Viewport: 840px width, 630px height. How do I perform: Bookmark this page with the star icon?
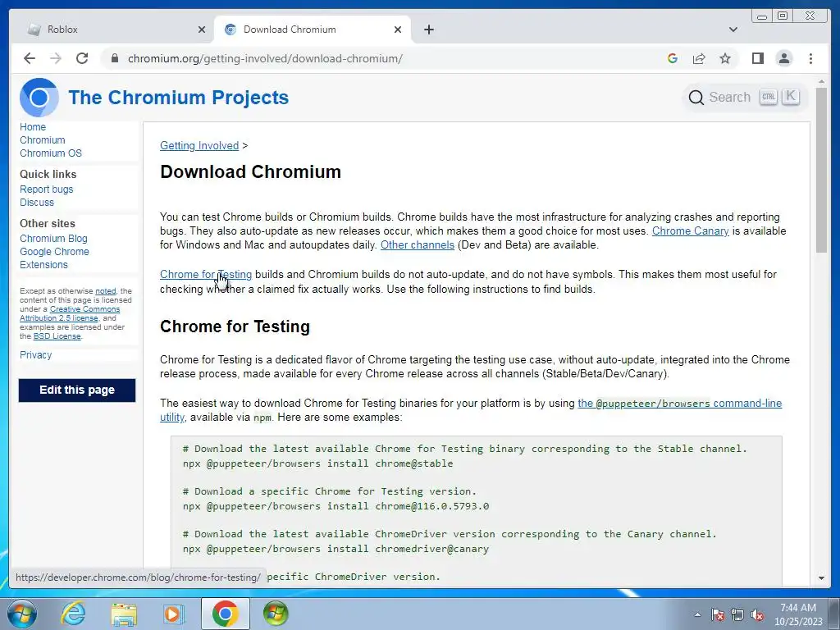[725, 58]
